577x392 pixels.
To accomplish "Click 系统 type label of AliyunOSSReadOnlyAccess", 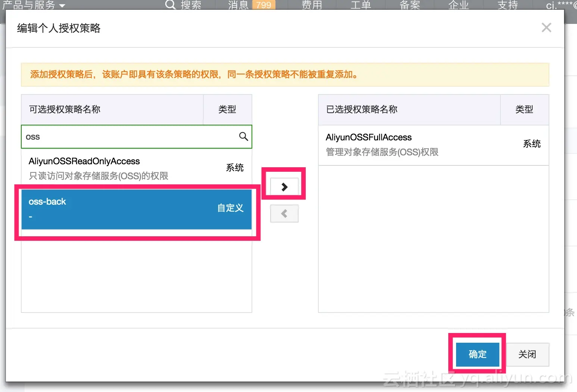I will [235, 168].
